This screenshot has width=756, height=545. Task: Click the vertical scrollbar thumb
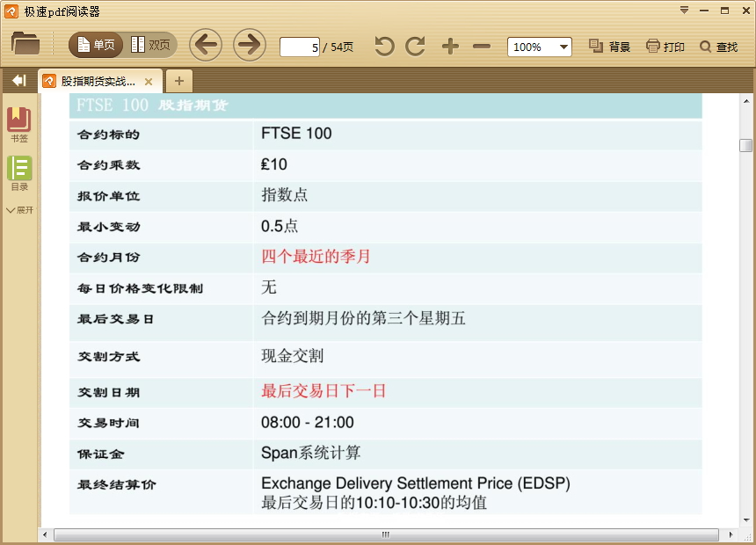pos(745,145)
